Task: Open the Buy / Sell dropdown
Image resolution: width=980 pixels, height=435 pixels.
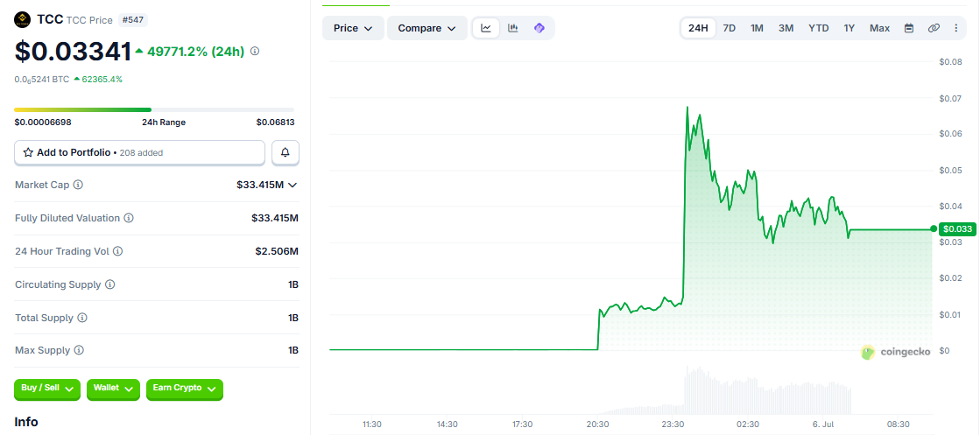Action: click(x=47, y=389)
